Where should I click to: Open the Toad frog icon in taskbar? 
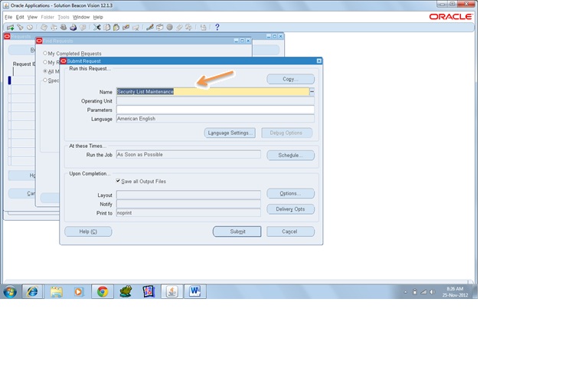(x=126, y=291)
